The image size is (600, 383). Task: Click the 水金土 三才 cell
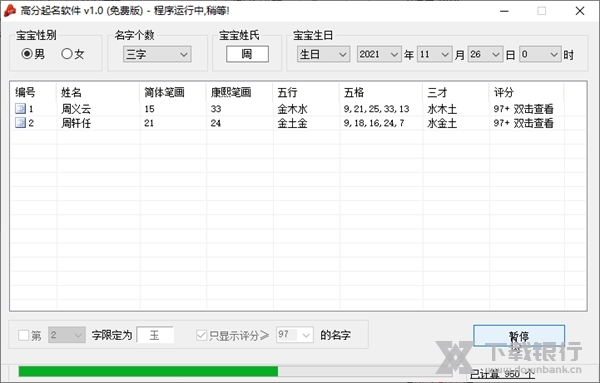click(442, 123)
